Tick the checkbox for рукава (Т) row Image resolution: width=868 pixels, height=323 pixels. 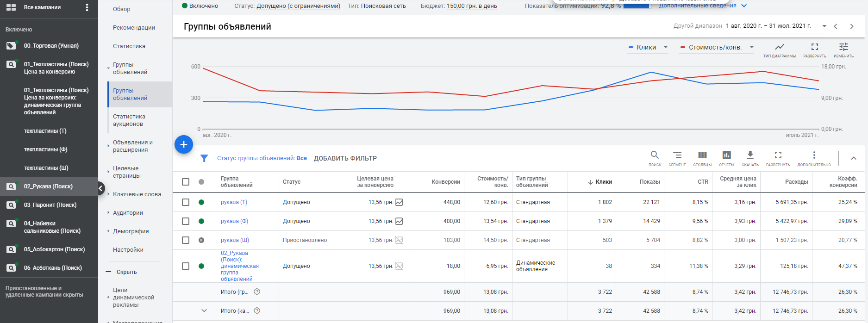click(x=186, y=202)
